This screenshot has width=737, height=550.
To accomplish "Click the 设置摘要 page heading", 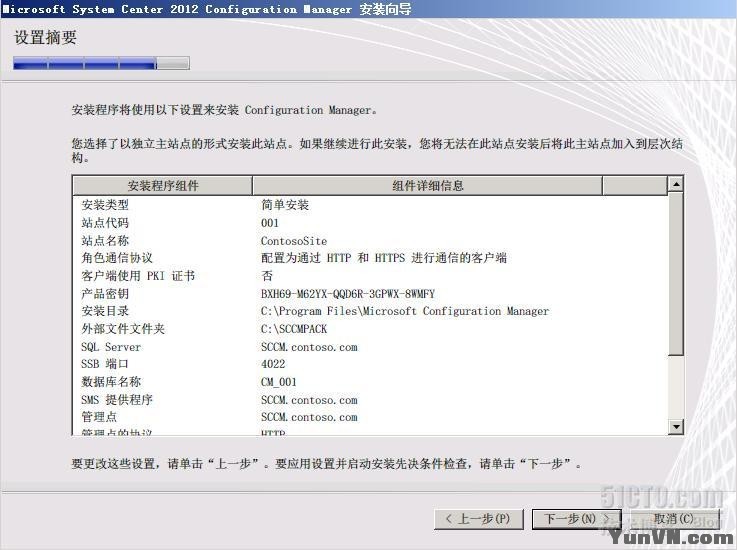I will pos(45,37).
